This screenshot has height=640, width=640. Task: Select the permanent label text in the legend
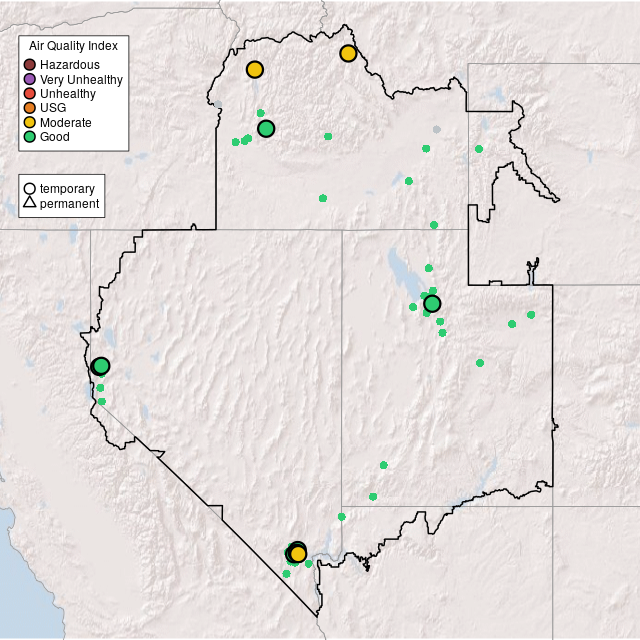tap(69, 204)
